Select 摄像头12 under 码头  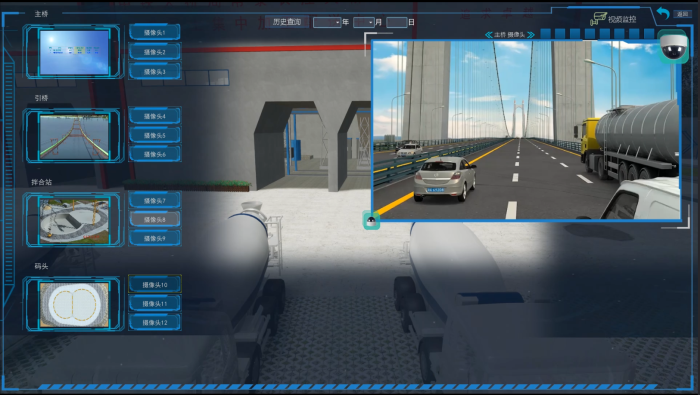pos(154,322)
